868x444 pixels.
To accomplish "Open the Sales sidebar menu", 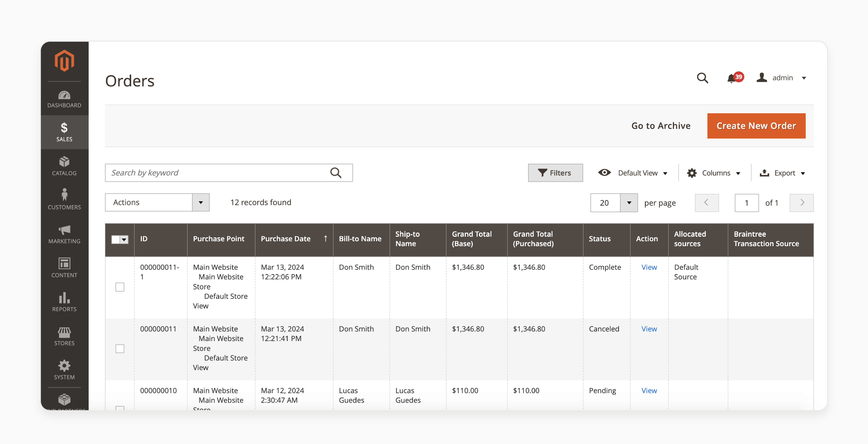I will click(x=64, y=132).
